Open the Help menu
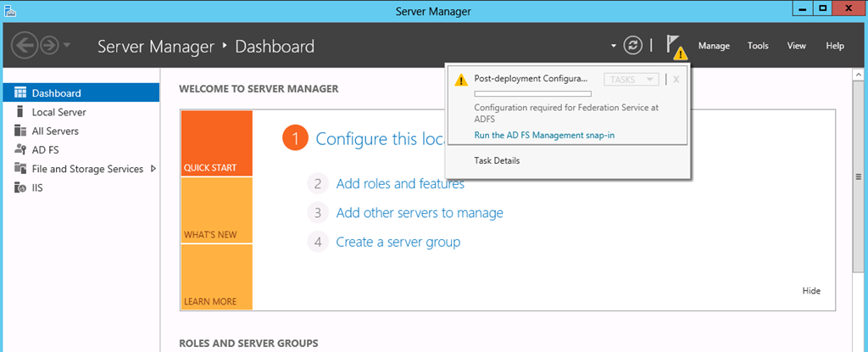The width and height of the screenshot is (868, 352). click(x=835, y=46)
